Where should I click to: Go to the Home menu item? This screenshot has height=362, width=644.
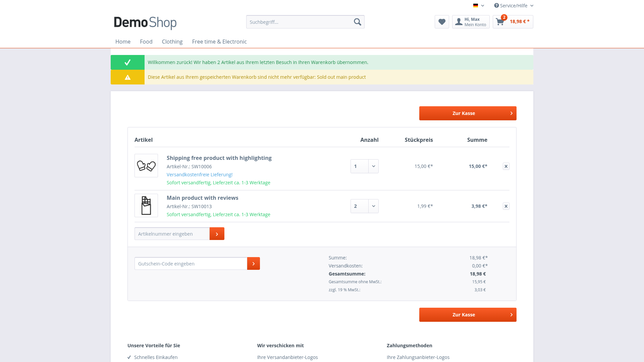[123, 42]
